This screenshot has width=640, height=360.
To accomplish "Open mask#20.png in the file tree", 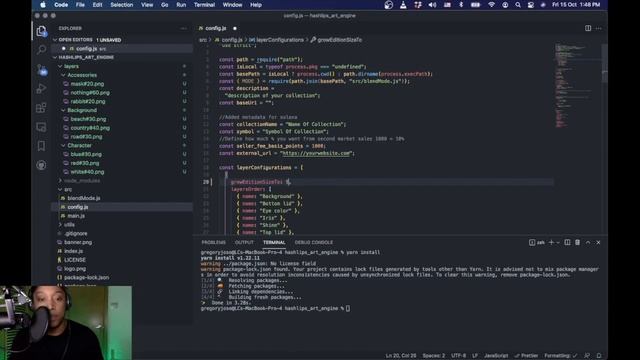I will click(x=87, y=84).
